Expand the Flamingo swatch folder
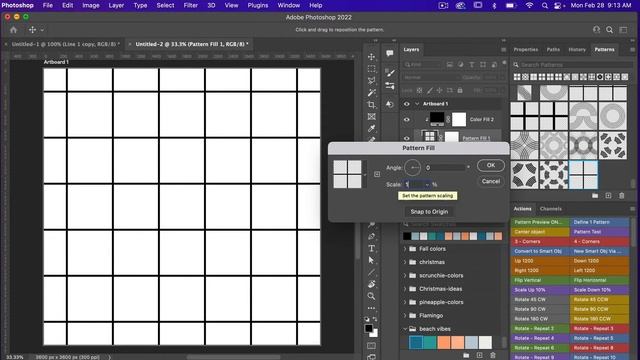640x360 pixels. click(405, 316)
